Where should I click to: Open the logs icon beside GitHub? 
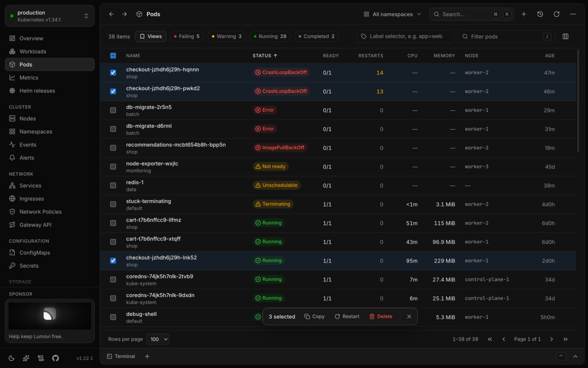[41, 358]
